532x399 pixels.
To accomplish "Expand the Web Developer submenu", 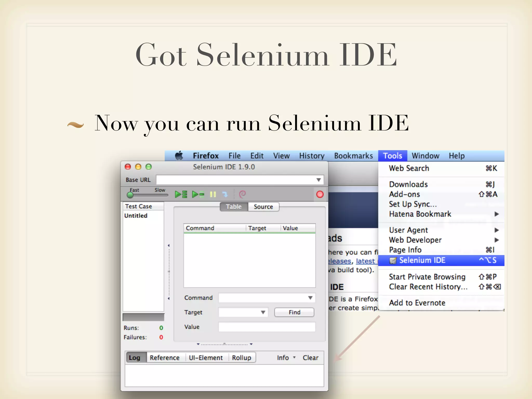I will [x=441, y=240].
